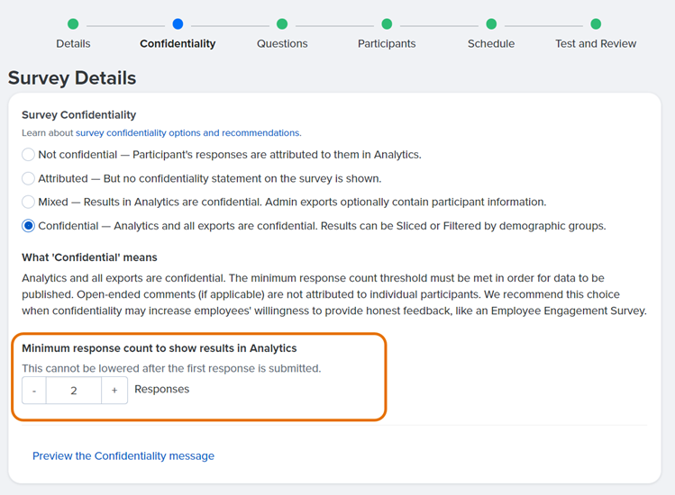This screenshot has width=675, height=495.
Task: Go to the Participants step label
Action: coord(387,43)
